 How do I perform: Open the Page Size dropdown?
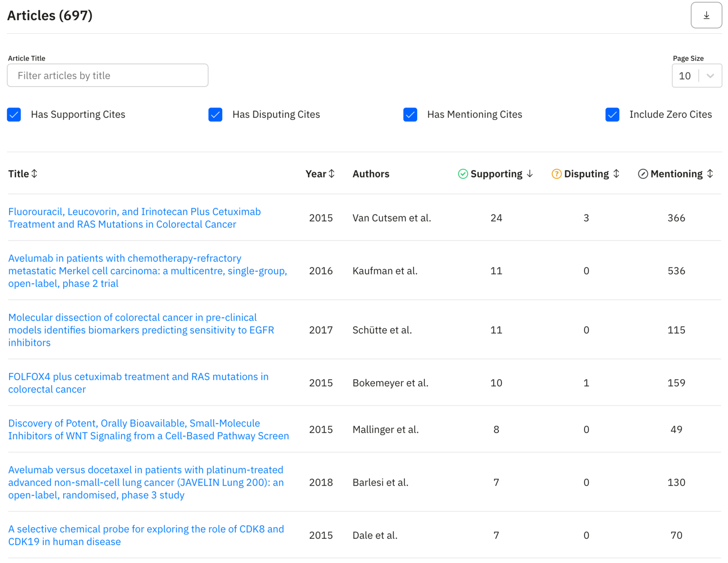(709, 76)
